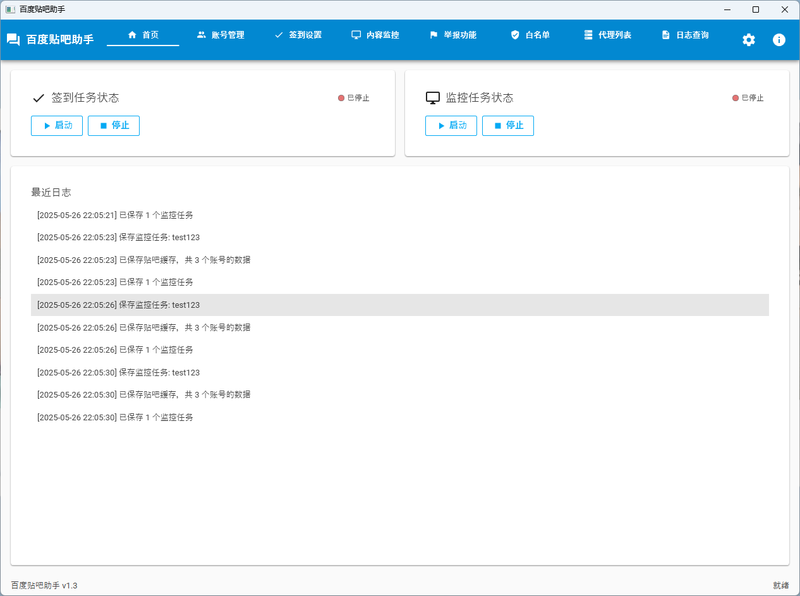This screenshot has height=596, width=800.
Task: Select log entry 22:05:23 保存监控任务: test123
Action: [400, 237]
